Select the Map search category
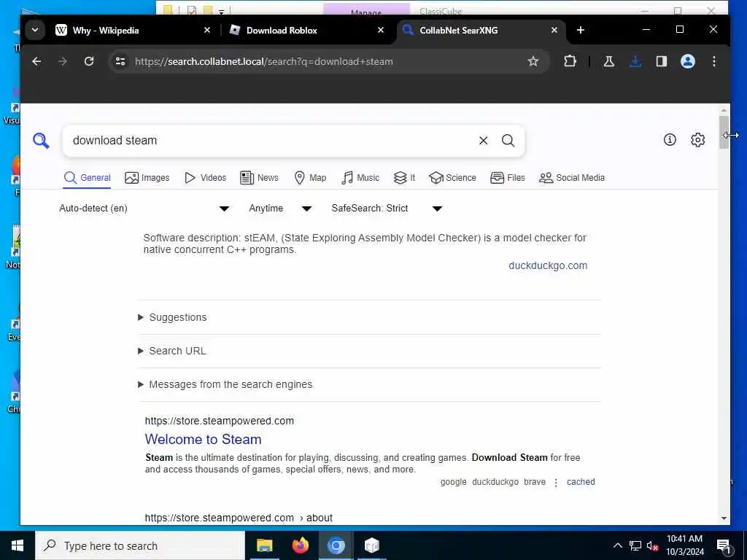Screen dimensions: 747x560 click(310, 178)
